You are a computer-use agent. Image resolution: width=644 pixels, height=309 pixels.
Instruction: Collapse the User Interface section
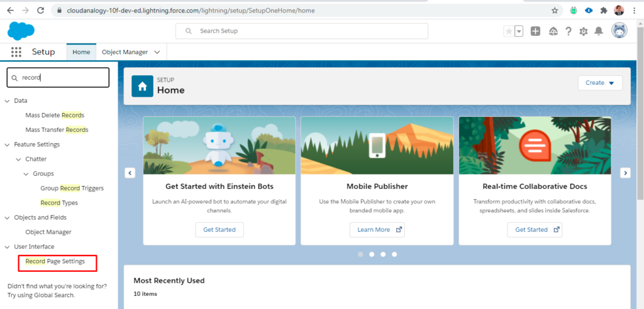pyautogui.click(x=6, y=247)
